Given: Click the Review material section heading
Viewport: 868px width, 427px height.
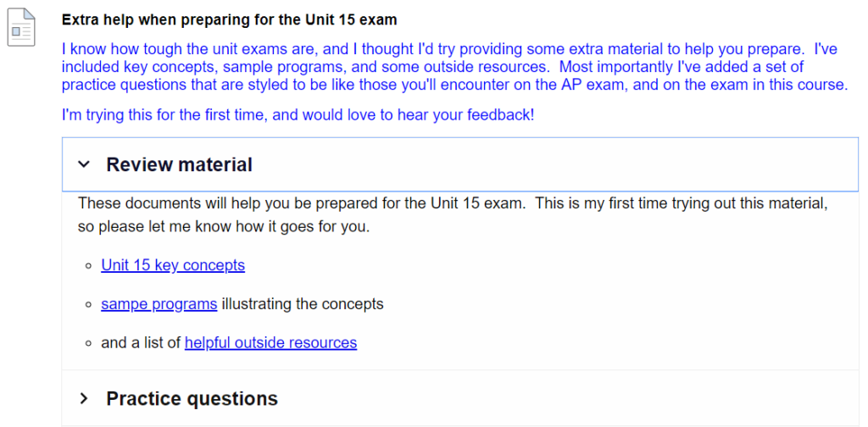Looking at the screenshot, I should click(x=179, y=164).
